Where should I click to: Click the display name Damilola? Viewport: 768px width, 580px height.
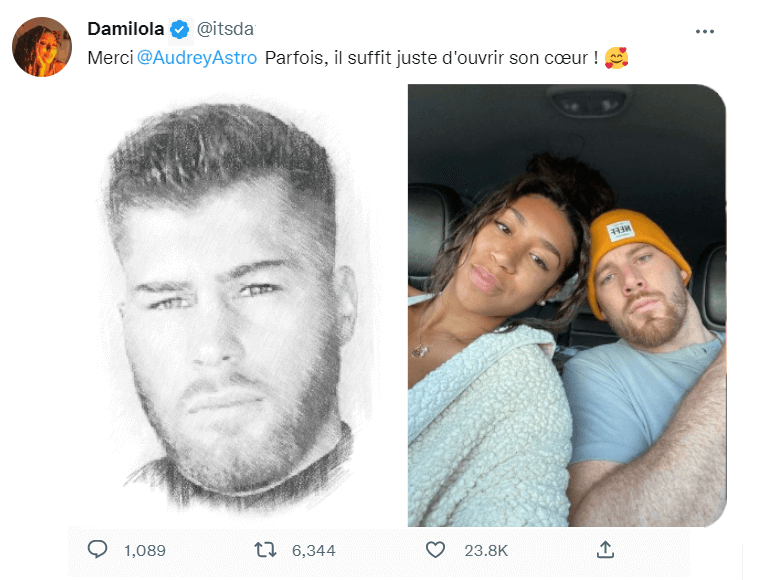[x=125, y=29]
